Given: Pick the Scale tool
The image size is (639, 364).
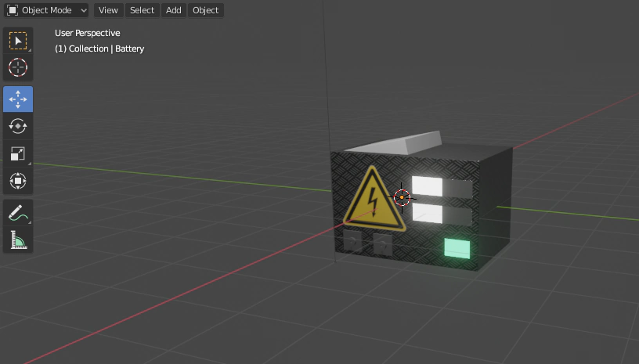Looking at the screenshot, I should 18,153.
